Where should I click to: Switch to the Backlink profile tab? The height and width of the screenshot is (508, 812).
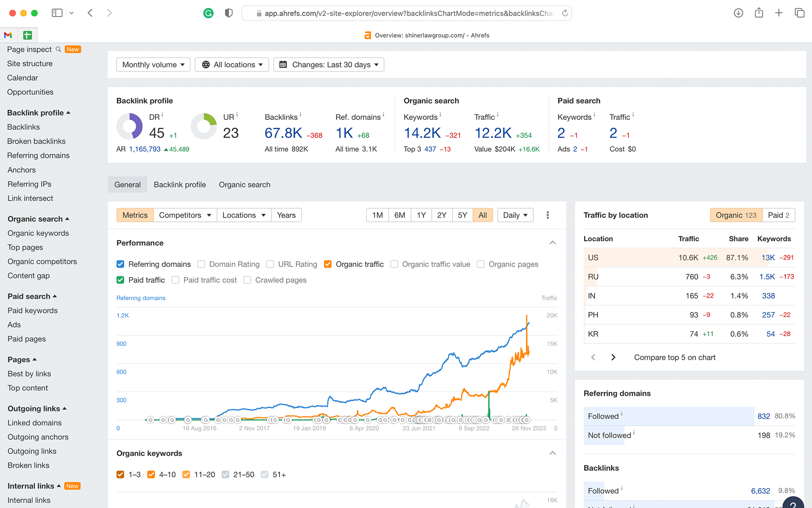coord(180,185)
